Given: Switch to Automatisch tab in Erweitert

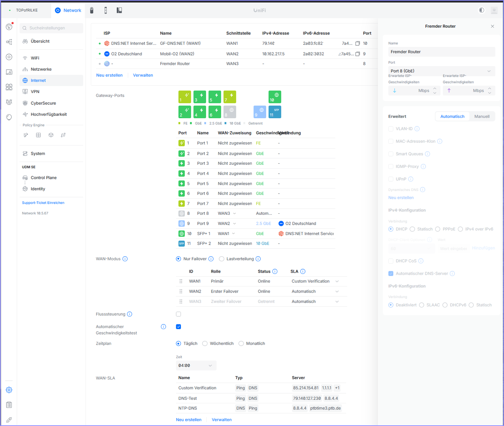Looking at the screenshot, I should pos(452,116).
